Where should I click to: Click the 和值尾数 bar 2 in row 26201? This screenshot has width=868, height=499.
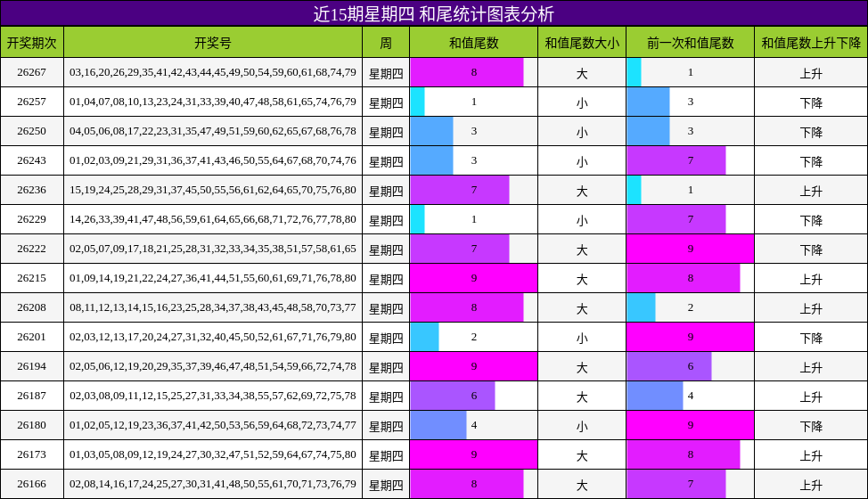click(424, 337)
